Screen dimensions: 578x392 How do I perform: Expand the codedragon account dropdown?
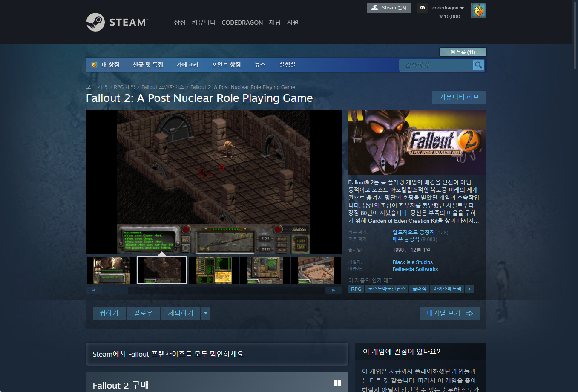pos(448,8)
